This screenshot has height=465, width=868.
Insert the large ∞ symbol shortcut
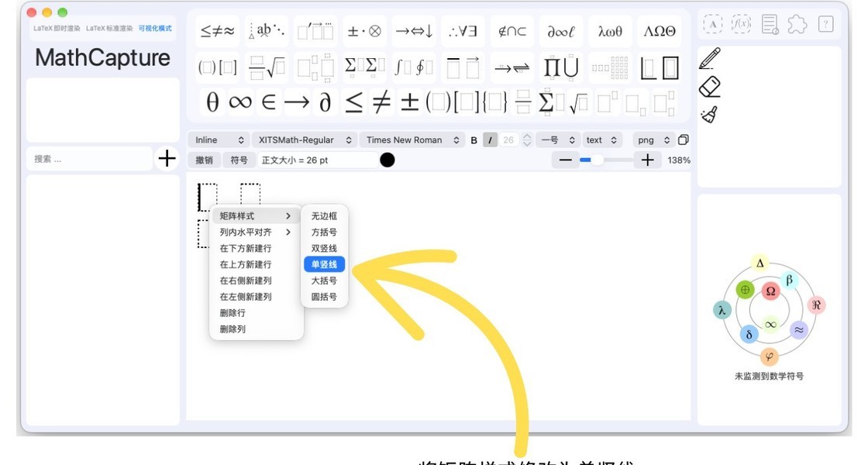[240, 102]
